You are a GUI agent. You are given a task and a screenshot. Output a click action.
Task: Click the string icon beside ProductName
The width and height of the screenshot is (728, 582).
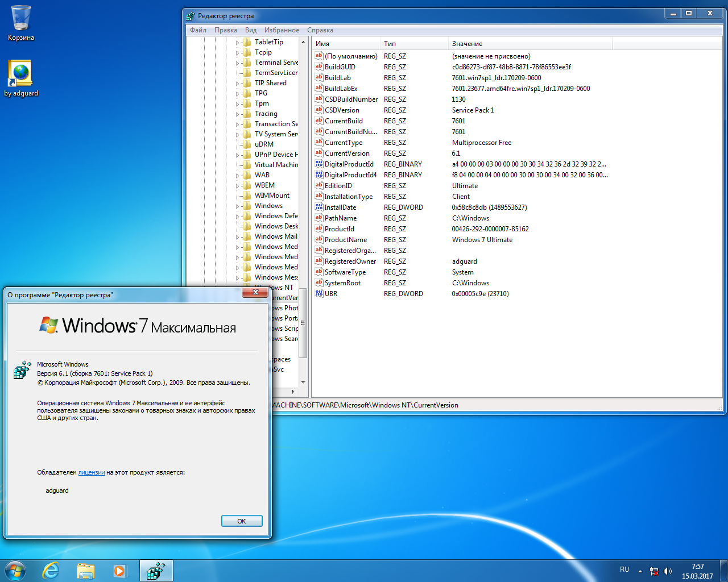[319, 239]
